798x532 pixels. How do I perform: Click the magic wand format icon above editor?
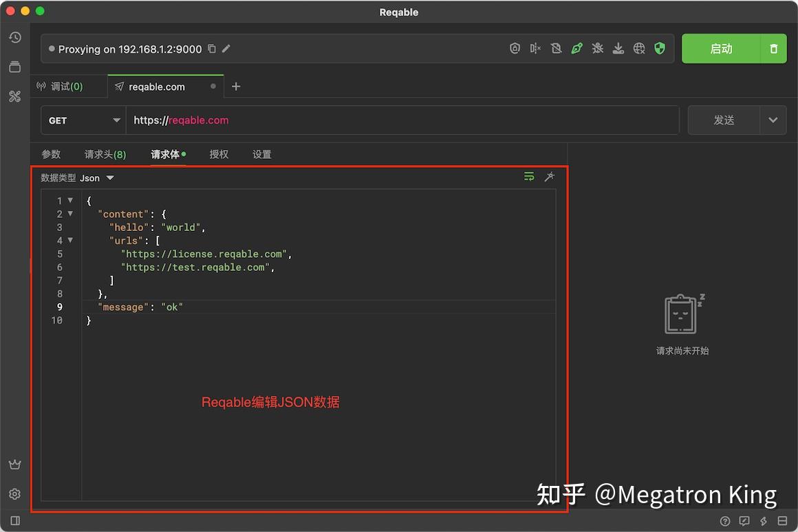(550, 177)
